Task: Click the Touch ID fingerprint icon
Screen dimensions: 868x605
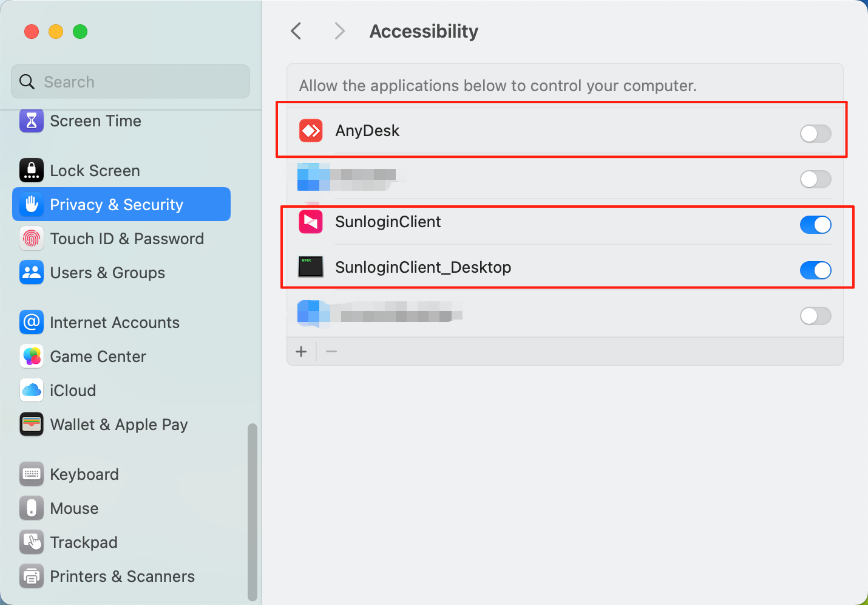Action: [31, 238]
